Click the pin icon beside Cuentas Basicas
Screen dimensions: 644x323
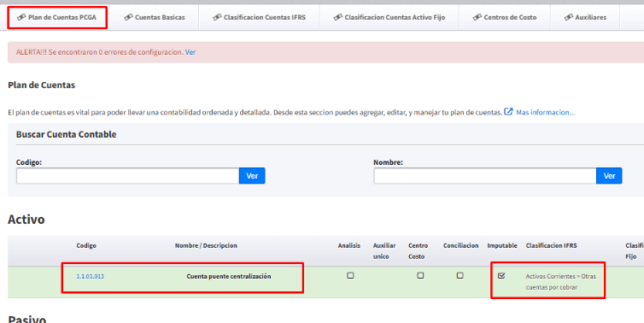click(129, 17)
